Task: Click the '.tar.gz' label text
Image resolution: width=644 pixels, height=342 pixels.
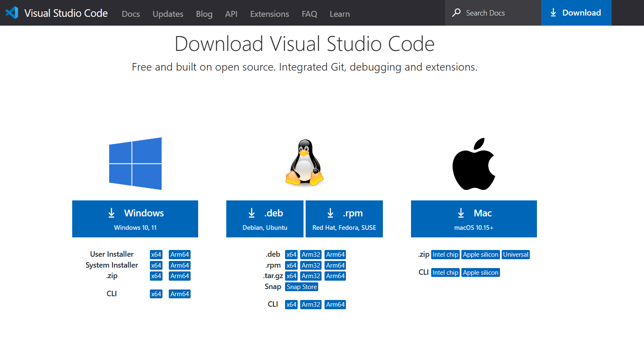Action: click(x=273, y=276)
